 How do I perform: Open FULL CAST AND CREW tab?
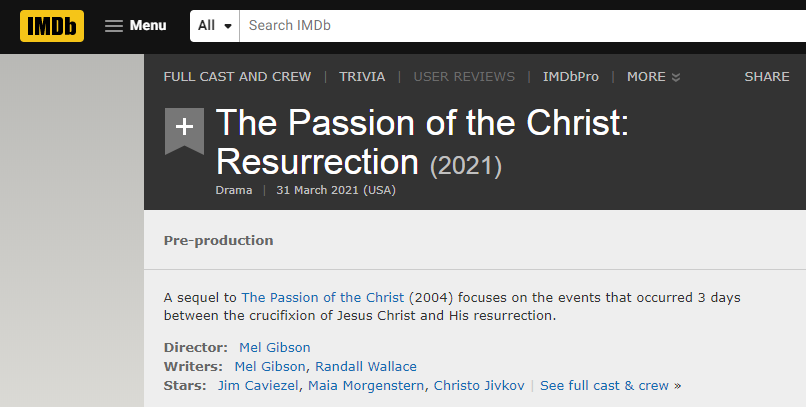click(x=237, y=77)
